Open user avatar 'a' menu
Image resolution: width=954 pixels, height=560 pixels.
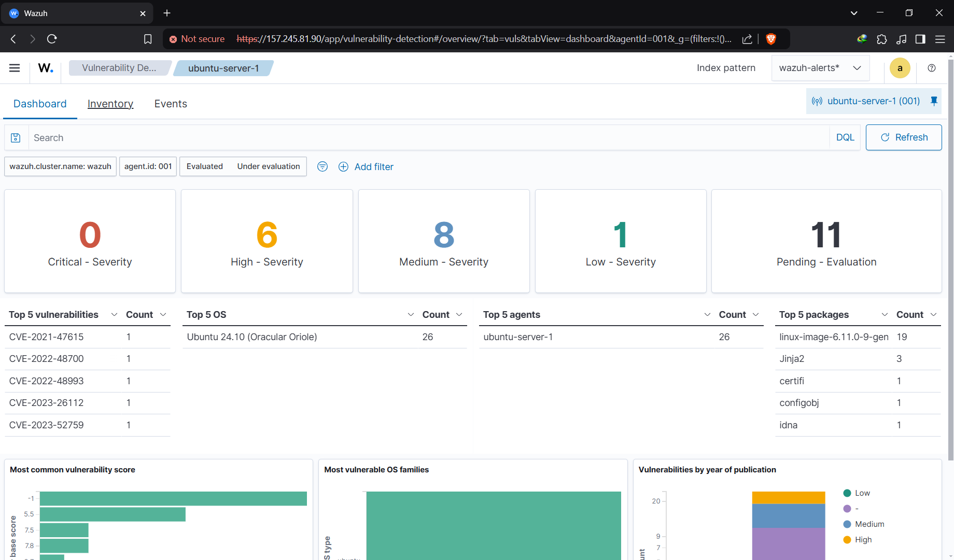pos(900,68)
